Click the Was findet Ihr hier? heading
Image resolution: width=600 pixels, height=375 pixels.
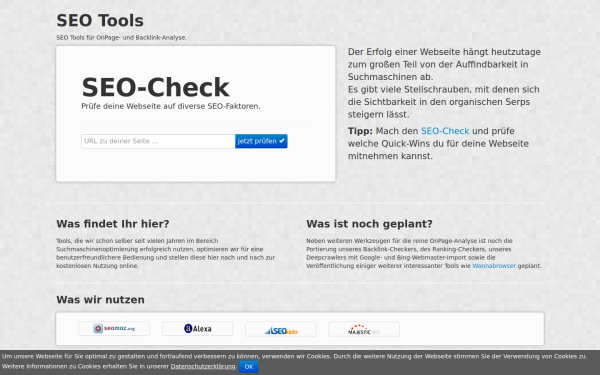[112, 224]
